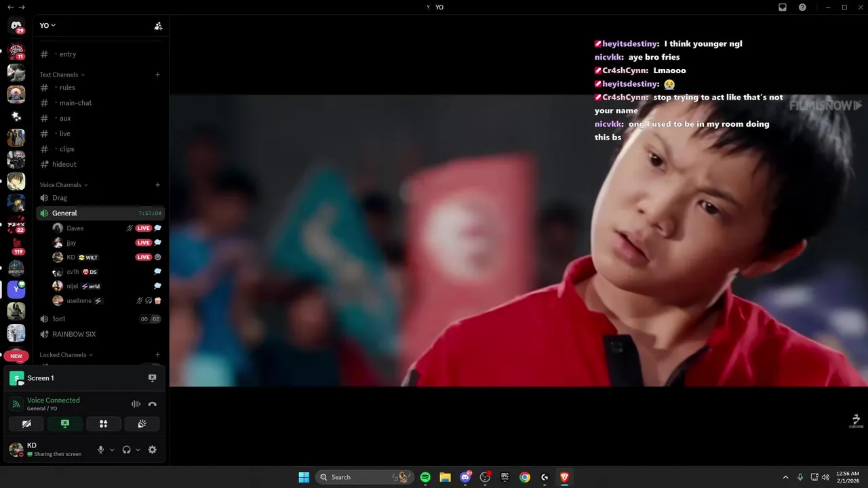Screen dimensions: 868x488
Task: Open the FENIX server with 22 badge
Action: pos(16,224)
